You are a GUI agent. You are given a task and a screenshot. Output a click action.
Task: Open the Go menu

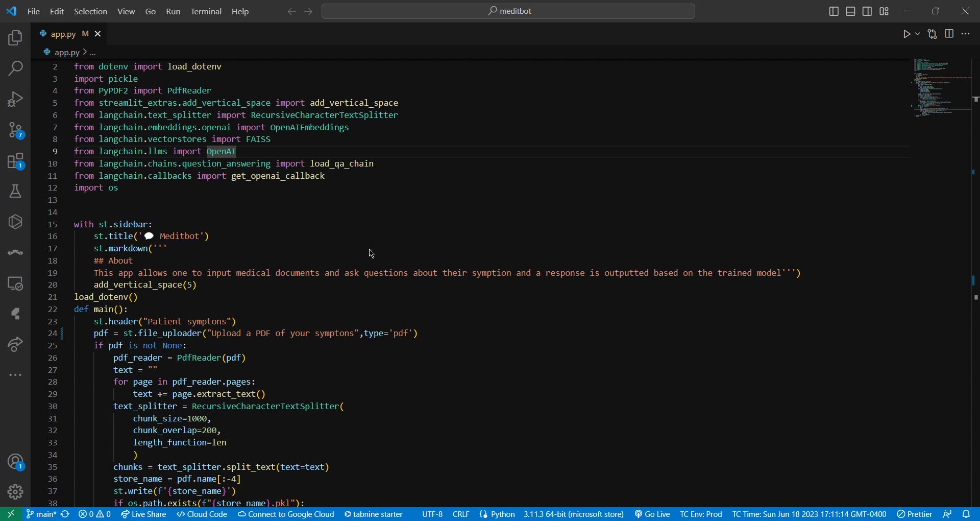(x=151, y=11)
